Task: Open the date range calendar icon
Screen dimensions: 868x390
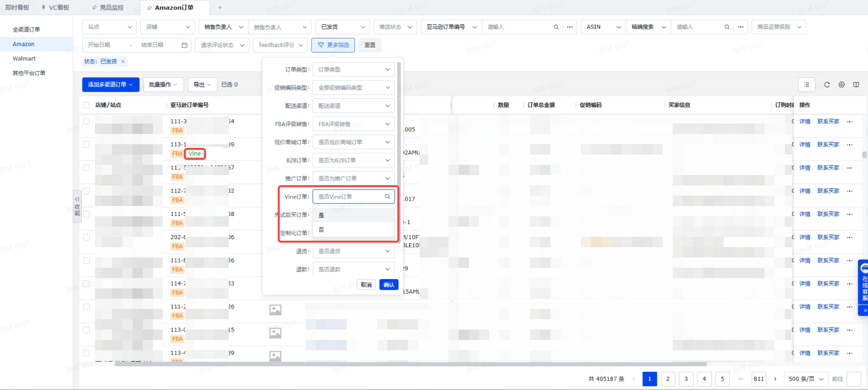Action: pos(184,45)
